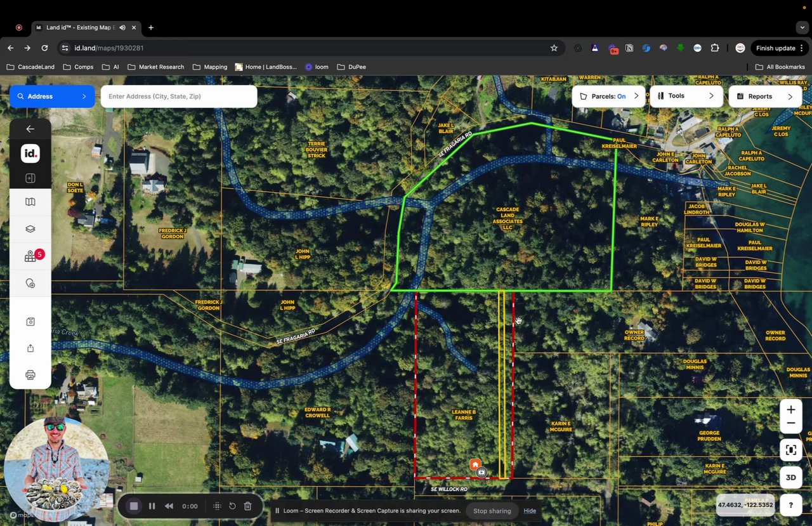Zoom out with the minus map control
The height and width of the screenshot is (526, 812).
pos(790,423)
